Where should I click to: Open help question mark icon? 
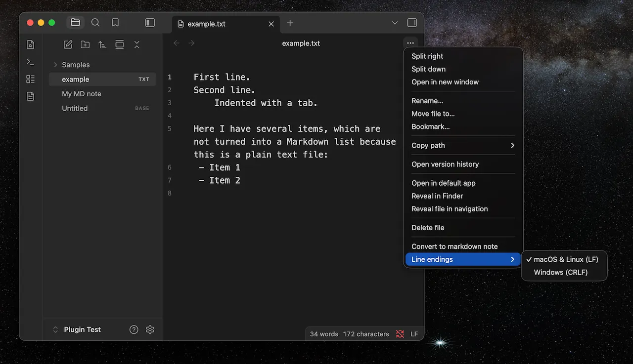134,329
